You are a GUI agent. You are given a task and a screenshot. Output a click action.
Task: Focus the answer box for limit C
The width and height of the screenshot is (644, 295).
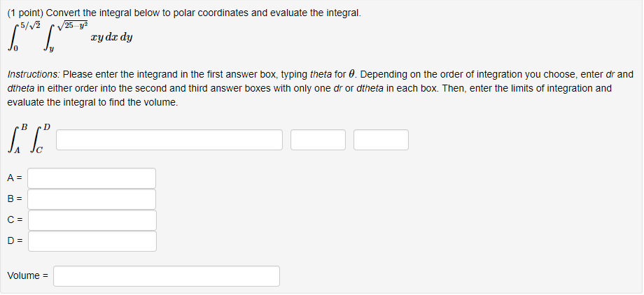pyautogui.click(x=92, y=220)
